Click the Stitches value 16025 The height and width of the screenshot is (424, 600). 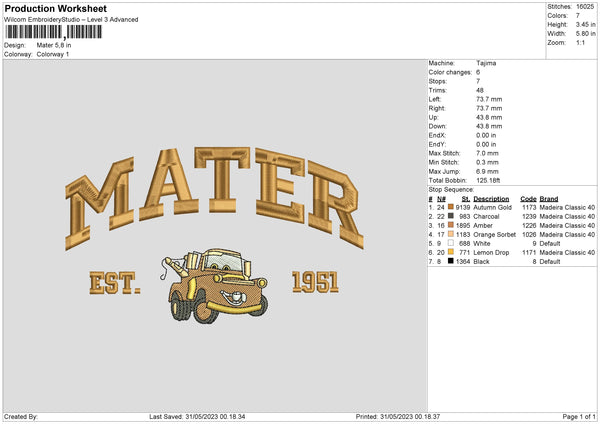point(585,7)
